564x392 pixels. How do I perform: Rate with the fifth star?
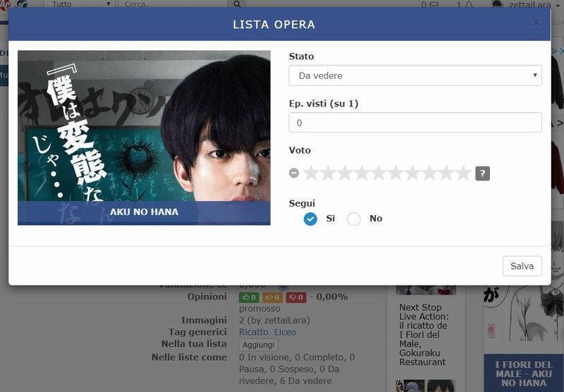pos(379,173)
